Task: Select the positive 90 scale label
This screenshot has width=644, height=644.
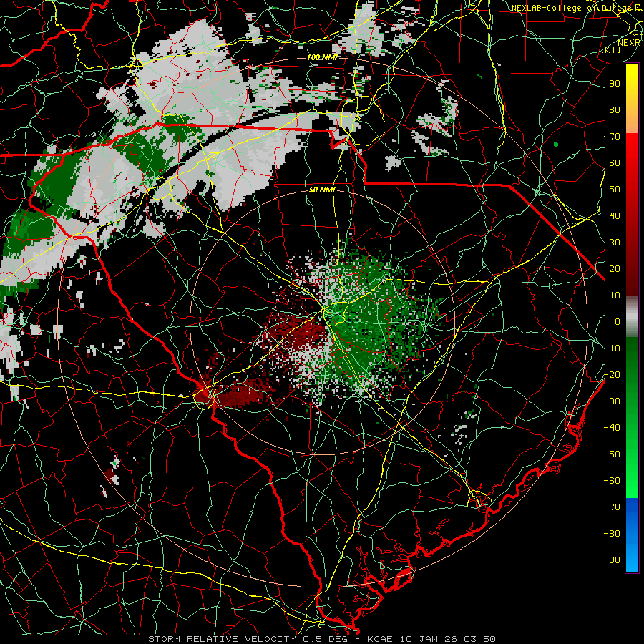Action: pos(615,84)
